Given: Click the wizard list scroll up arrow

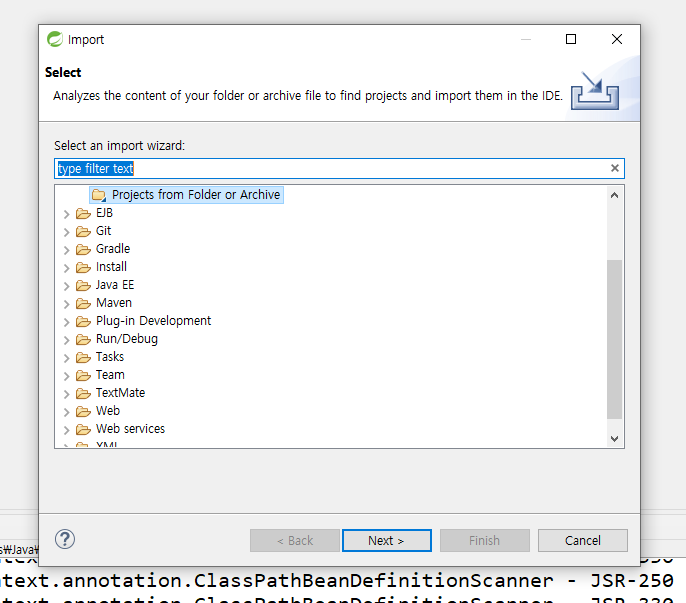Looking at the screenshot, I should 614,195.
